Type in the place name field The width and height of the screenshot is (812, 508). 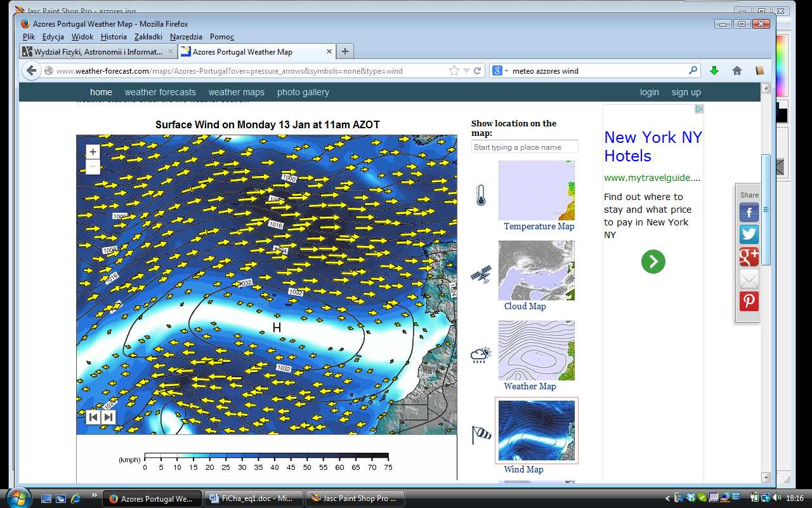[525, 147]
